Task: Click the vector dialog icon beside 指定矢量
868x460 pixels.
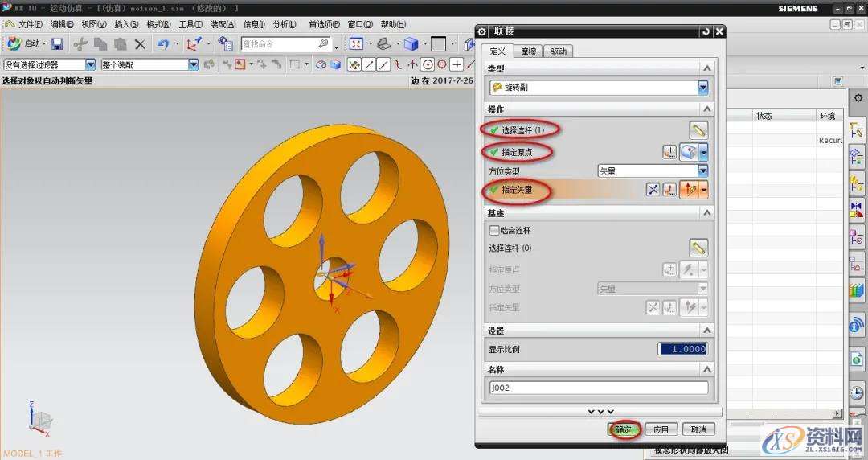Action: 669,190
